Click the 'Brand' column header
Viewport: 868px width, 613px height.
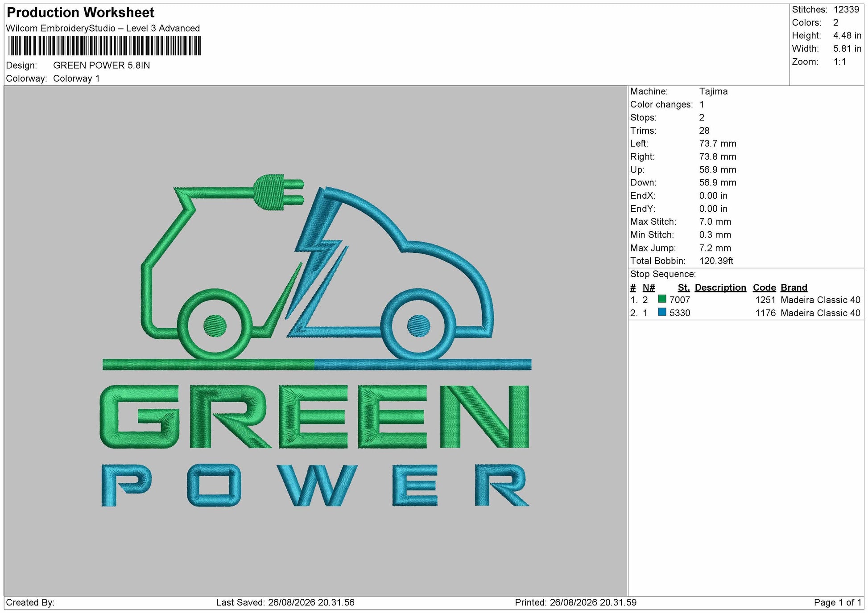(x=794, y=288)
